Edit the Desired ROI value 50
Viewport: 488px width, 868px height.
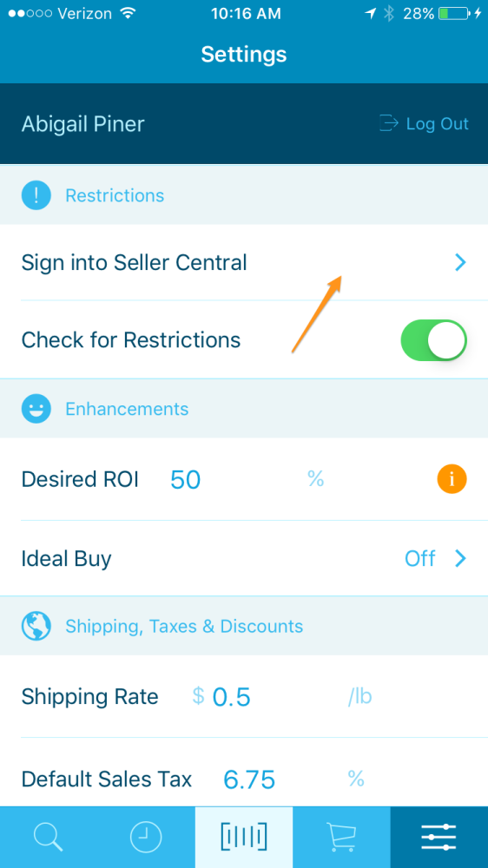186,479
